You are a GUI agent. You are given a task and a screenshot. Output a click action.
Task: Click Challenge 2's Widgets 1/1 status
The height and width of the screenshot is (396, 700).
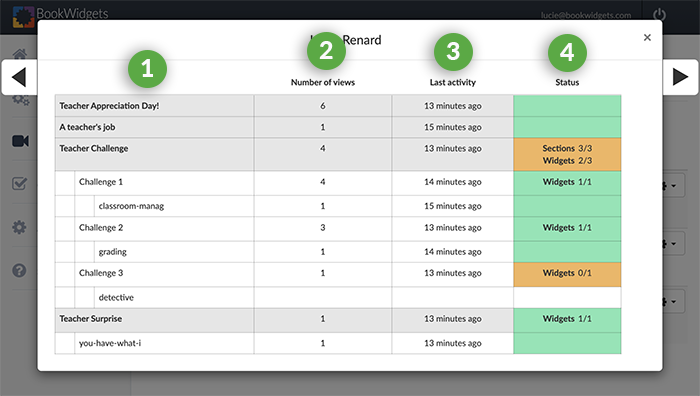click(x=567, y=228)
